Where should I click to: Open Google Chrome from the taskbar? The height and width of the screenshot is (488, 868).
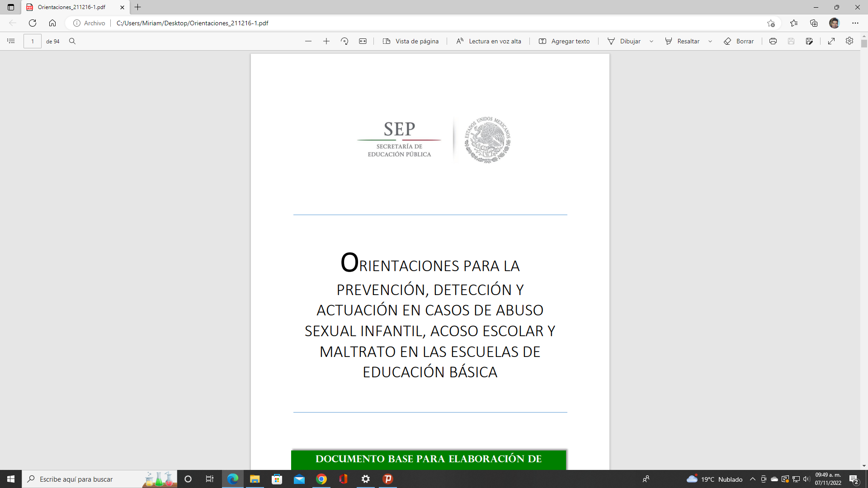321,479
